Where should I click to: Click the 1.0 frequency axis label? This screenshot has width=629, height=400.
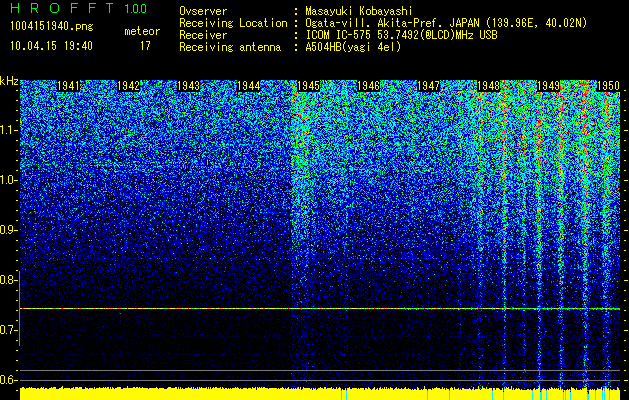(x=8, y=180)
